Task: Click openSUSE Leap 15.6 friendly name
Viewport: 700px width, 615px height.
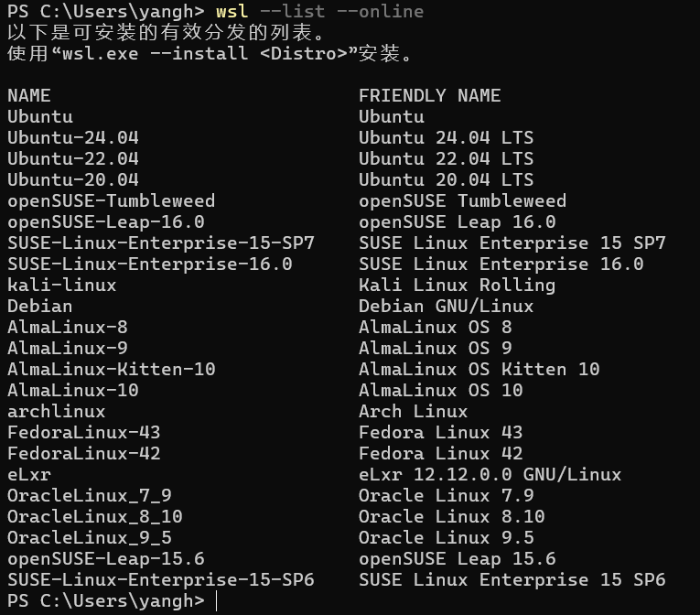Action: [x=457, y=558]
